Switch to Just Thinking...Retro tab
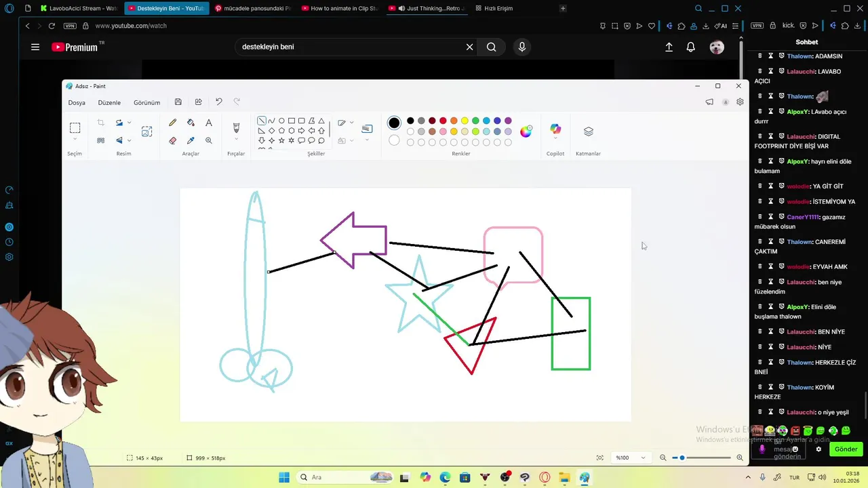The width and height of the screenshot is (868, 488). (x=428, y=8)
